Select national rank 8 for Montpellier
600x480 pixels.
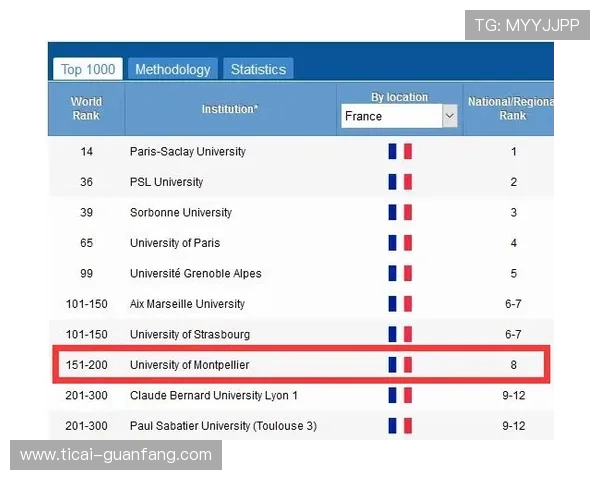click(514, 365)
